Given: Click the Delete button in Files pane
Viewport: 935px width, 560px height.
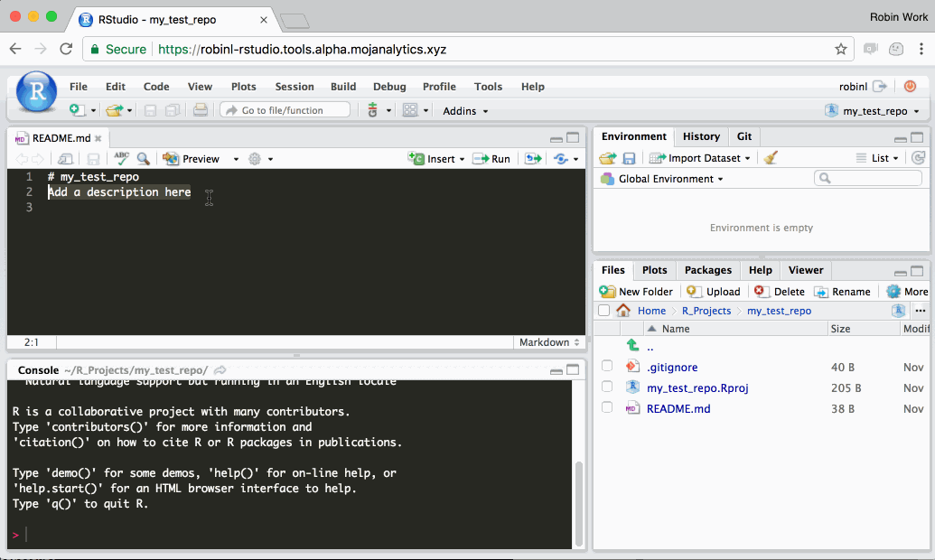Looking at the screenshot, I should 780,292.
